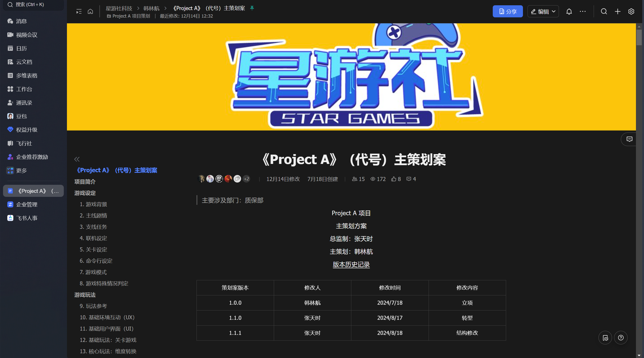Viewport: 644px width, 358px height.
Task: Click the vertical scrollbar thumb
Action: pos(639,38)
